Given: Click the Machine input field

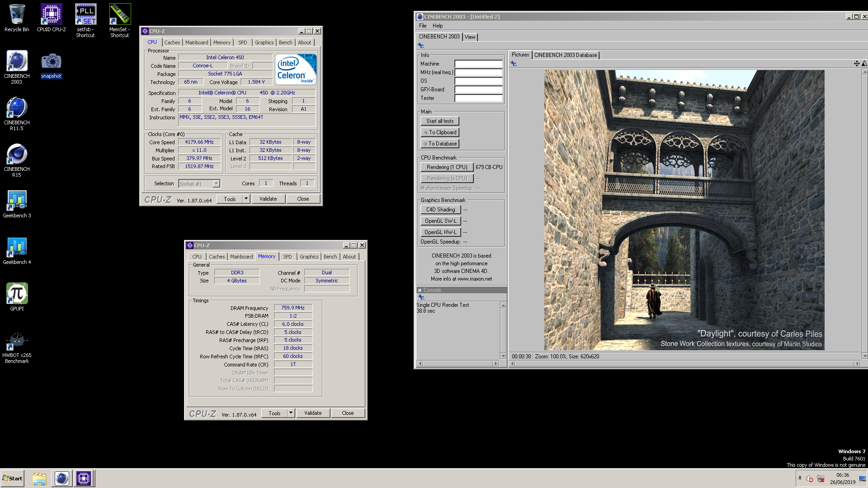Looking at the screenshot, I should 478,64.
